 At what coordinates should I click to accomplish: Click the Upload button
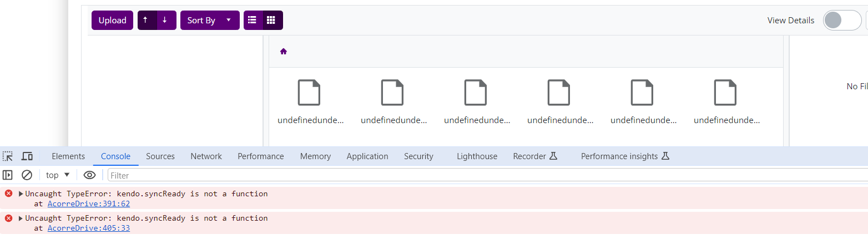[x=112, y=21]
